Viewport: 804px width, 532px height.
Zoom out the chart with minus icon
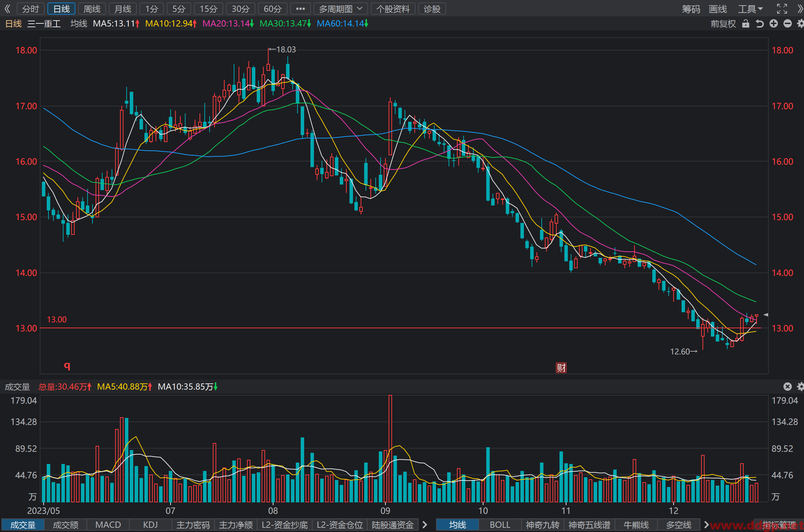[x=787, y=24]
